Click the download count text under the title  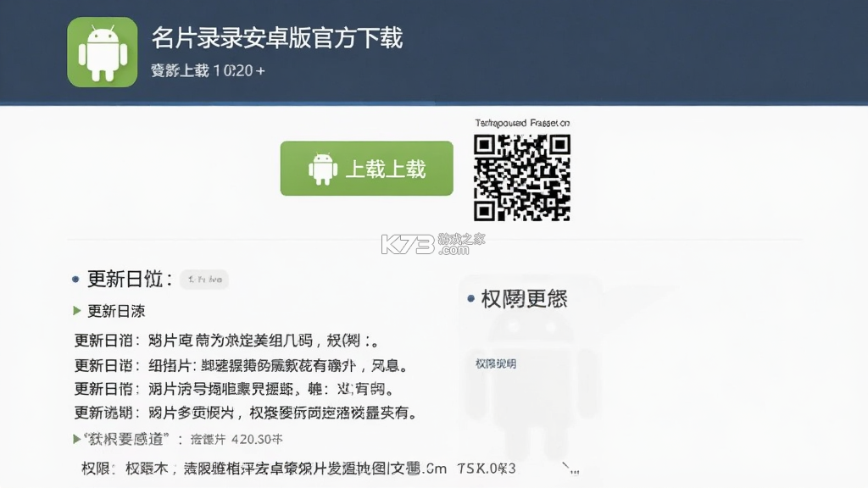pyautogui.click(x=209, y=71)
